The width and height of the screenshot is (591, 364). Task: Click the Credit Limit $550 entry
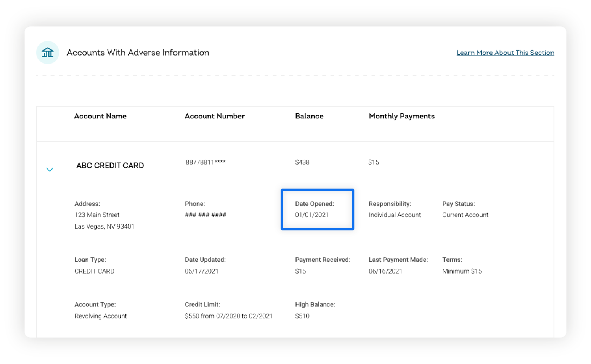(x=229, y=316)
